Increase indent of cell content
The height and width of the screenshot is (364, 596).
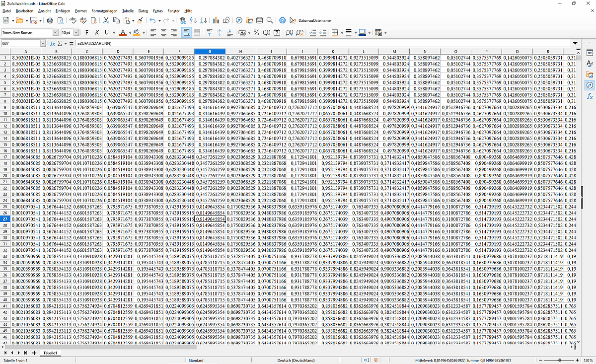[312, 32]
